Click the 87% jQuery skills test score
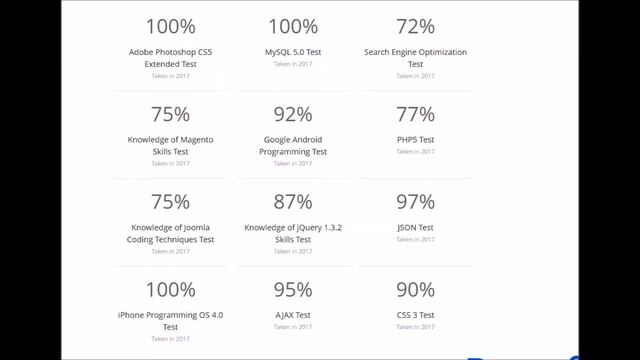 click(x=293, y=202)
